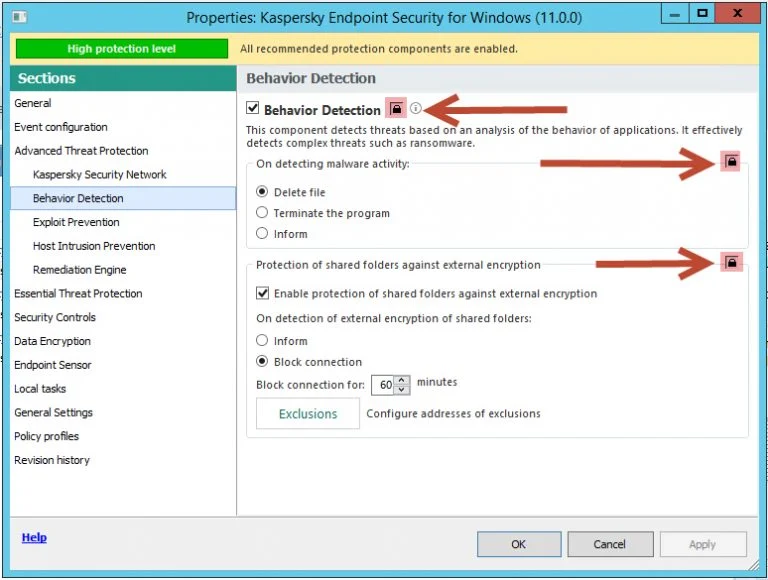Viewport: 768px width, 580px height.
Task: Click the Cancel button
Action: click(610, 544)
